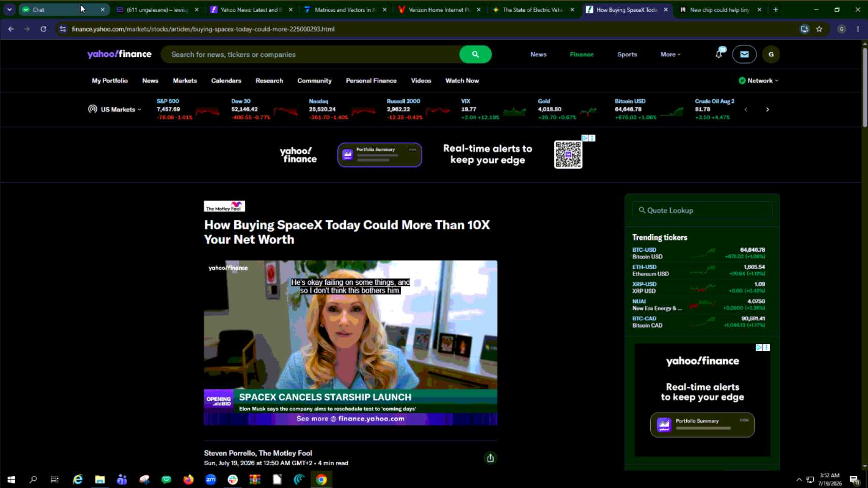Click the search for news, tickers field

click(310, 54)
